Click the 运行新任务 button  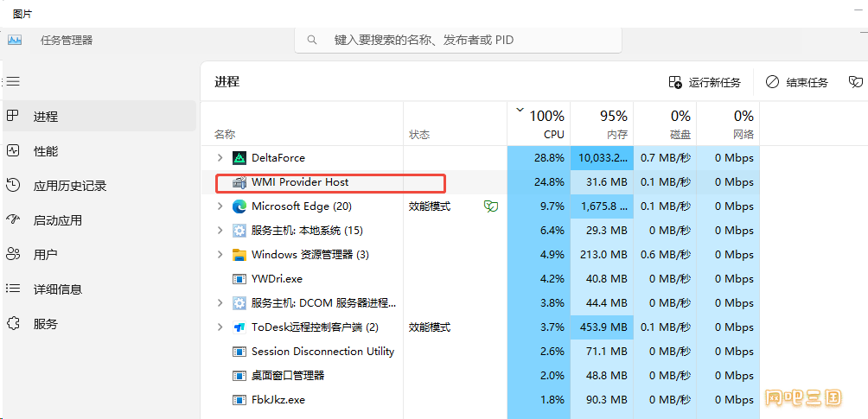coord(704,82)
